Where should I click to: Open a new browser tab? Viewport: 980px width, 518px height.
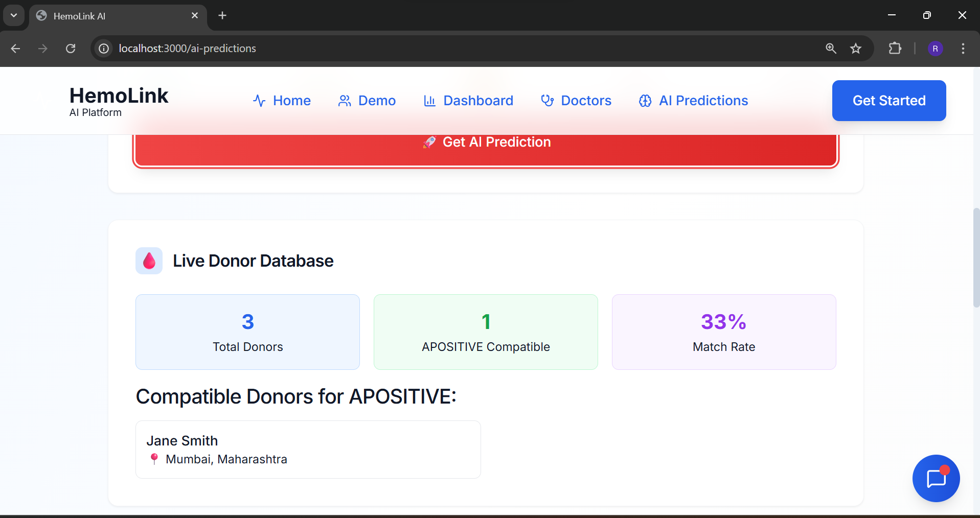[x=222, y=15]
